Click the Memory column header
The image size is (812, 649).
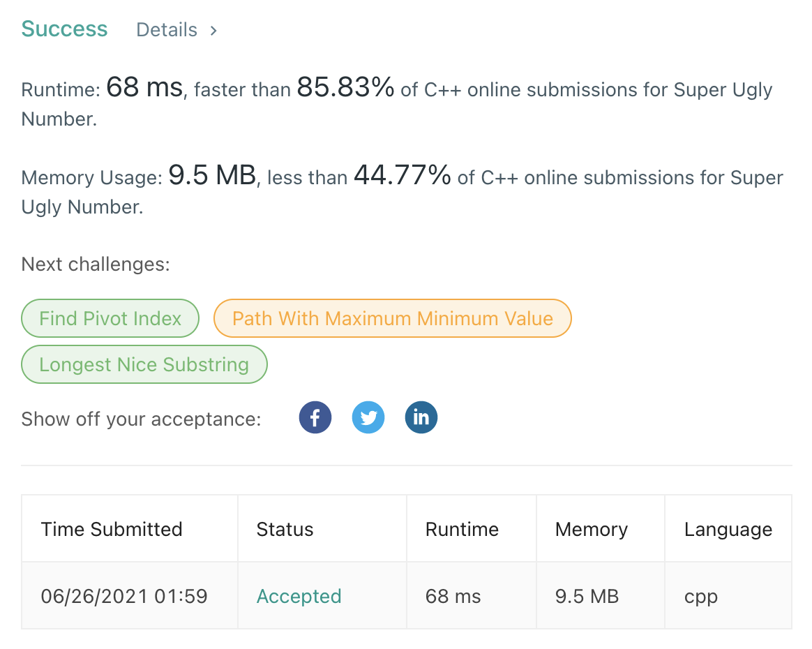[591, 529]
